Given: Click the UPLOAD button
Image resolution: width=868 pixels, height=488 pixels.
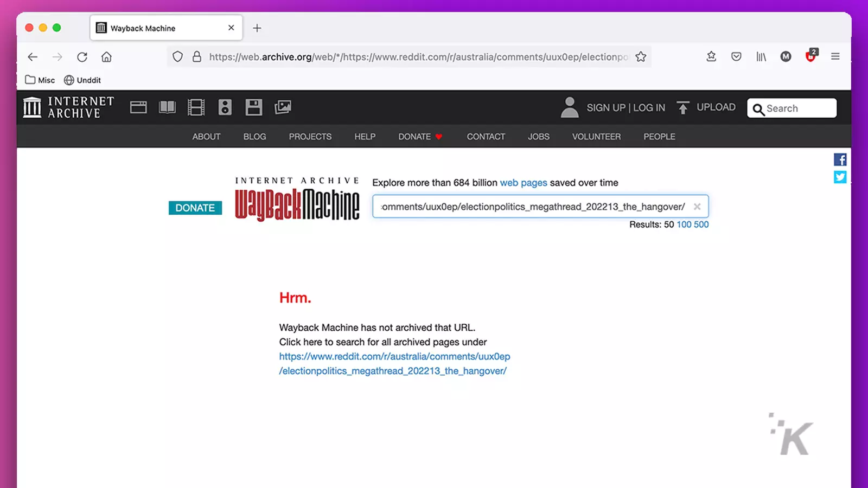Looking at the screenshot, I should (x=706, y=107).
